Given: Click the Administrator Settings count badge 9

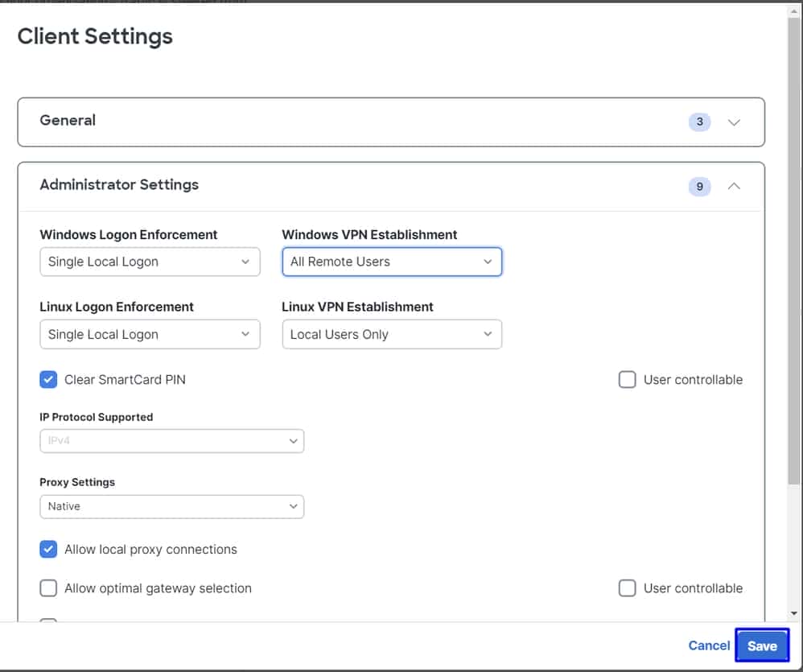Looking at the screenshot, I should pyautogui.click(x=699, y=187).
